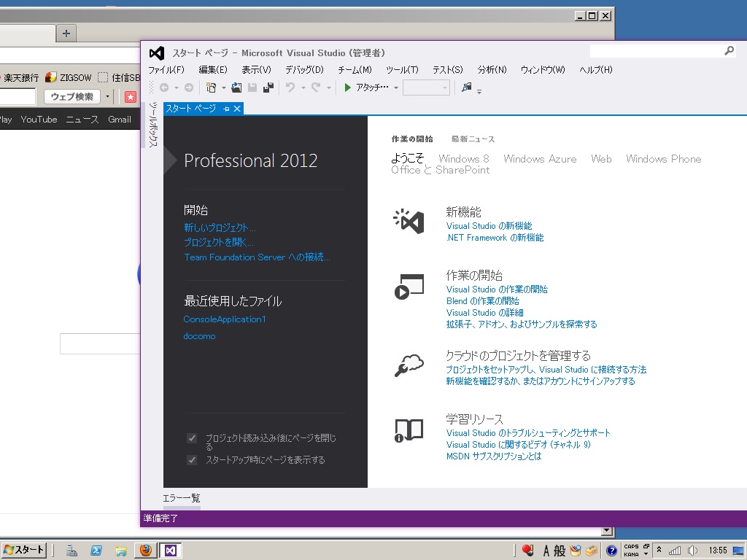Click the search magnifier in Quick Launch
The height and width of the screenshot is (560, 747).
pyautogui.click(x=729, y=51)
